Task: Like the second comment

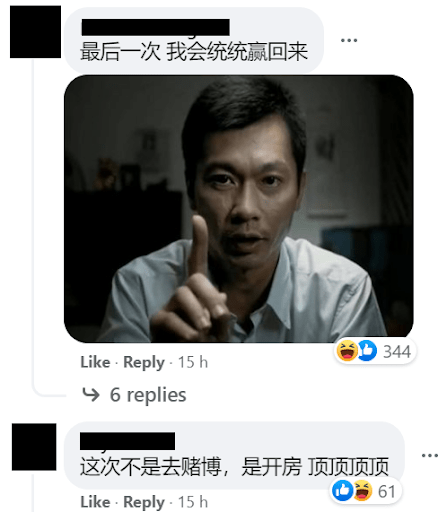Action: pyautogui.click(x=95, y=502)
